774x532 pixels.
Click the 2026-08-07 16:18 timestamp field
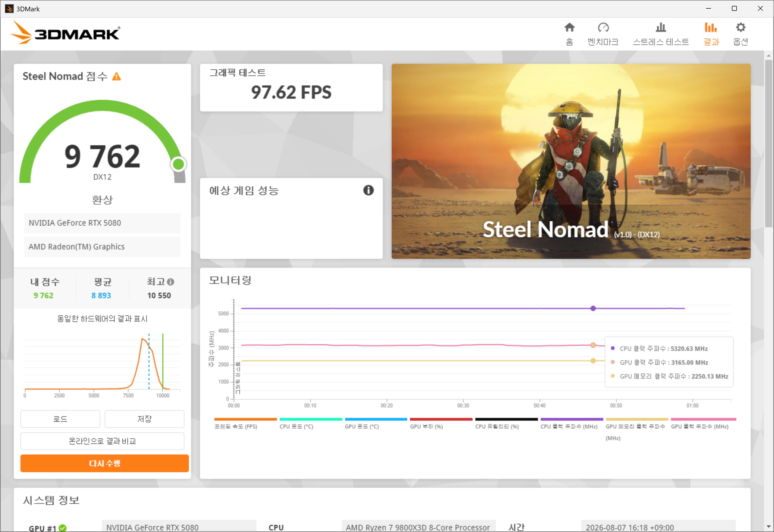point(658,526)
